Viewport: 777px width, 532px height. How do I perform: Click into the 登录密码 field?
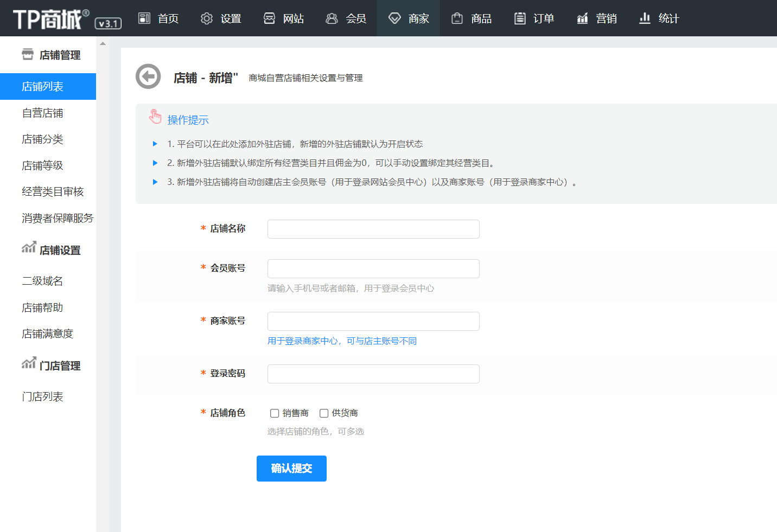373,374
